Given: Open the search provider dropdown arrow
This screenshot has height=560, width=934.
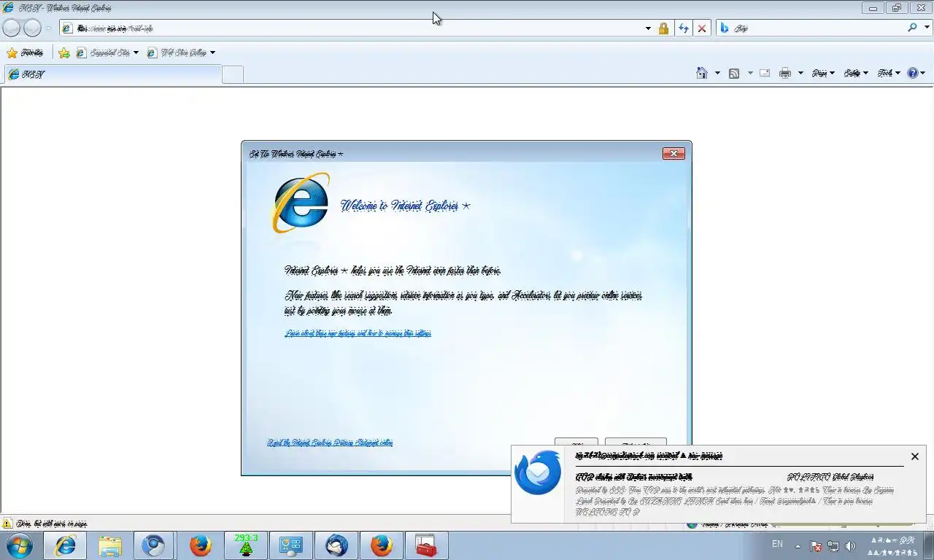Looking at the screenshot, I should [925, 28].
